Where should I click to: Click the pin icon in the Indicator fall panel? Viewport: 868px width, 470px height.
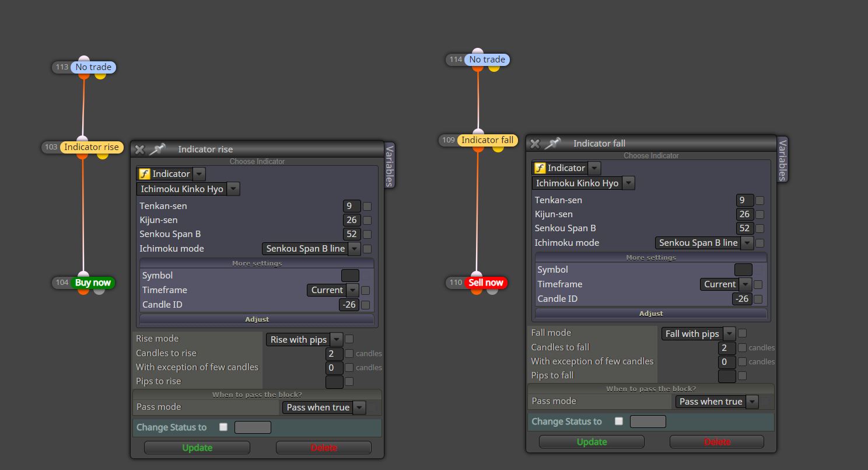pyautogui.click(x=552, y=143)
